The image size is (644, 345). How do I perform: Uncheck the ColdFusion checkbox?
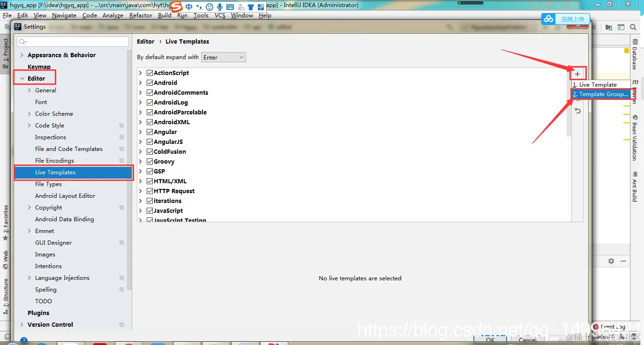click(150, 151)
